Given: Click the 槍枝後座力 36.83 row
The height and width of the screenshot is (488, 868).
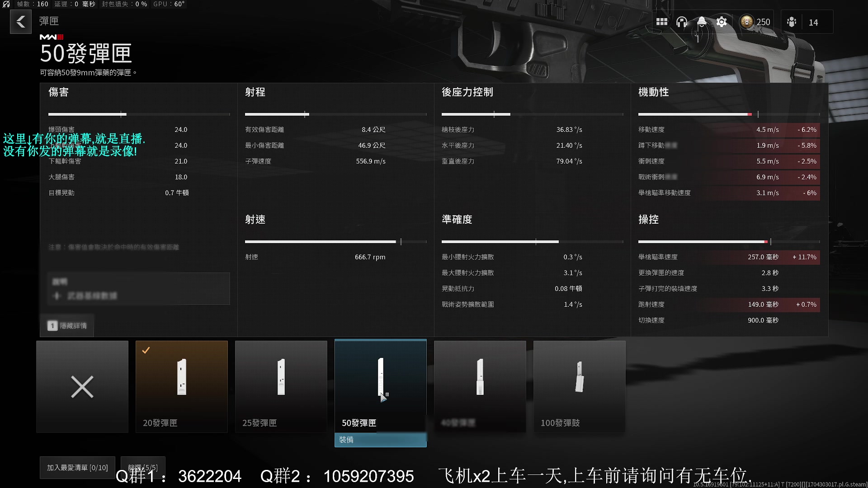Looking at the screenshot, I should [512, 130].
